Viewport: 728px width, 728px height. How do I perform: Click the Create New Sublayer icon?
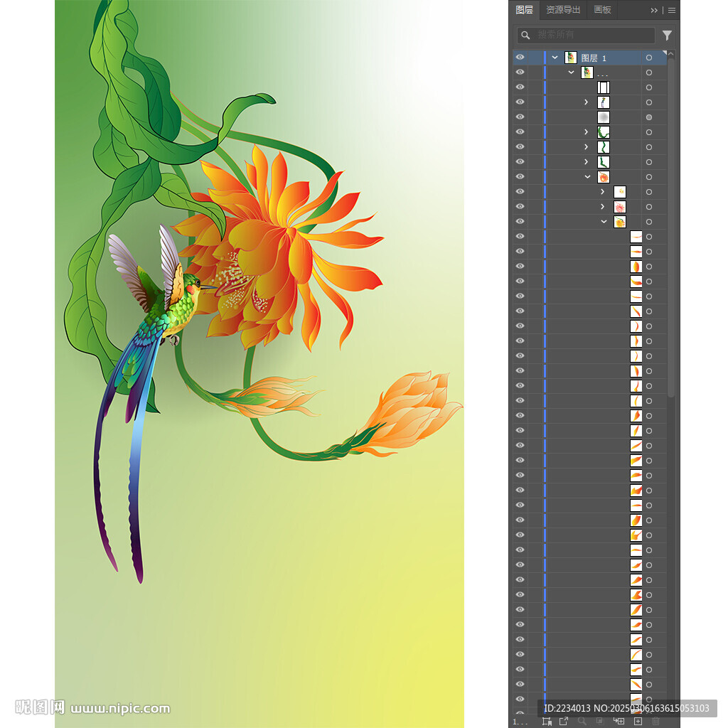coord(619,721)
